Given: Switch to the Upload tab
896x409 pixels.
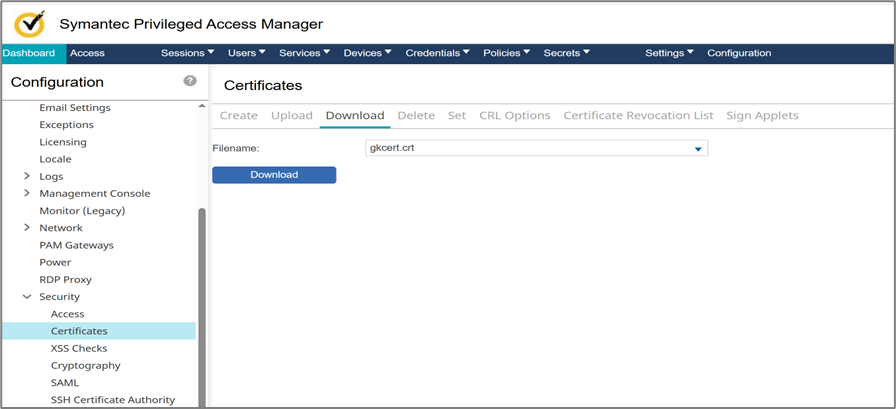Looking at the screenshot, I should (x=292, y=115).
